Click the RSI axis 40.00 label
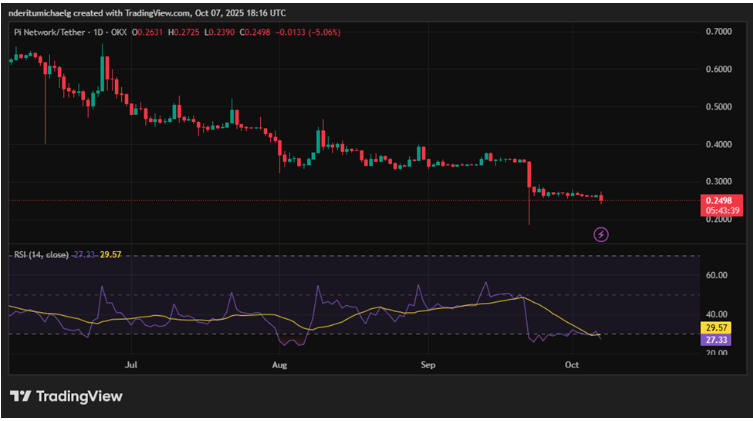This screenshot has width=753, height=421. coord(717,314)
